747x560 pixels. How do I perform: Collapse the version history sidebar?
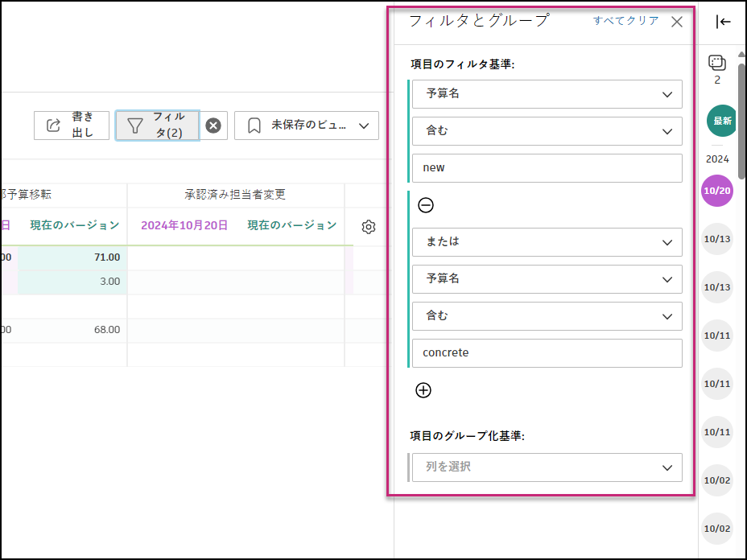(721, 22)
